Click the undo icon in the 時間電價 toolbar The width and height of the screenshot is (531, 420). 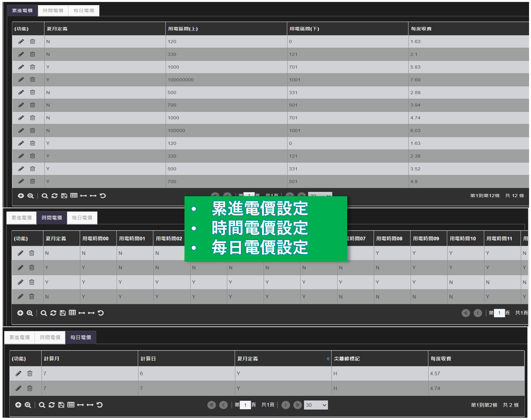[101, 313]
